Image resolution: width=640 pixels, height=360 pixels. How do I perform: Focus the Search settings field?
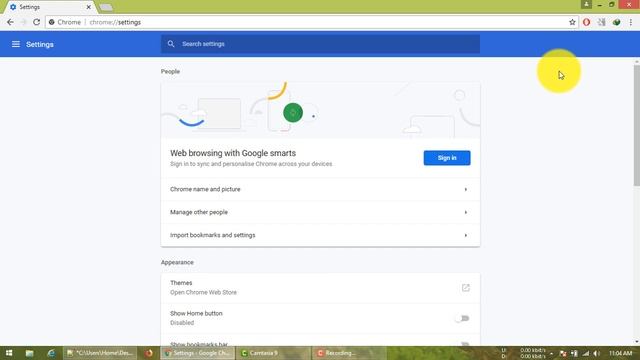[x=320, y=44]
